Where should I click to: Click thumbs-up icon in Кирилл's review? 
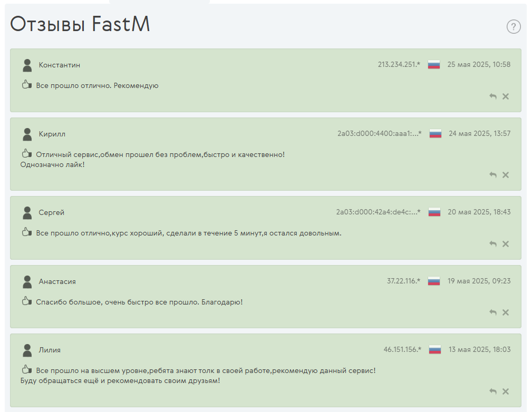coord(27,153)
